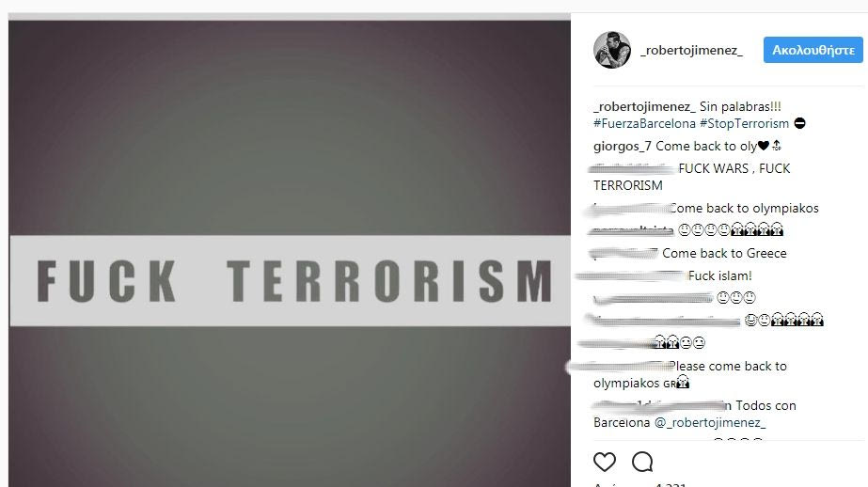The image size is (868, 487).
Task: Open the _robertojimenez_ profile picture
Action: (x=611, y=50)
